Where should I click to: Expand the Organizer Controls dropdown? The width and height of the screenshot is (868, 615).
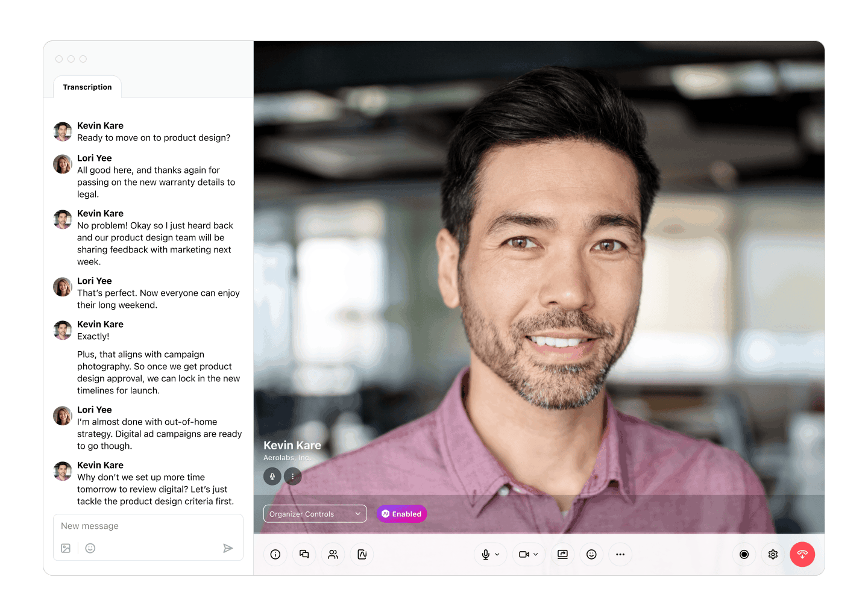[x=315, y=514]
